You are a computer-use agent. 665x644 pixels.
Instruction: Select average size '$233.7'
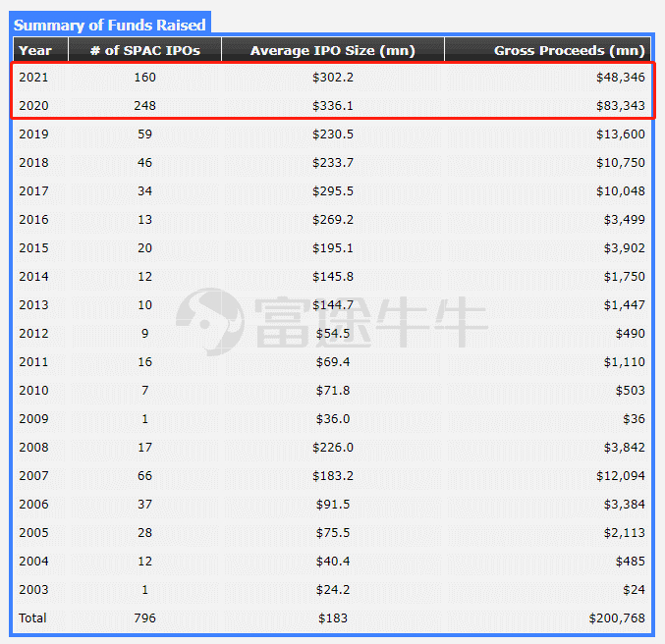333,162
